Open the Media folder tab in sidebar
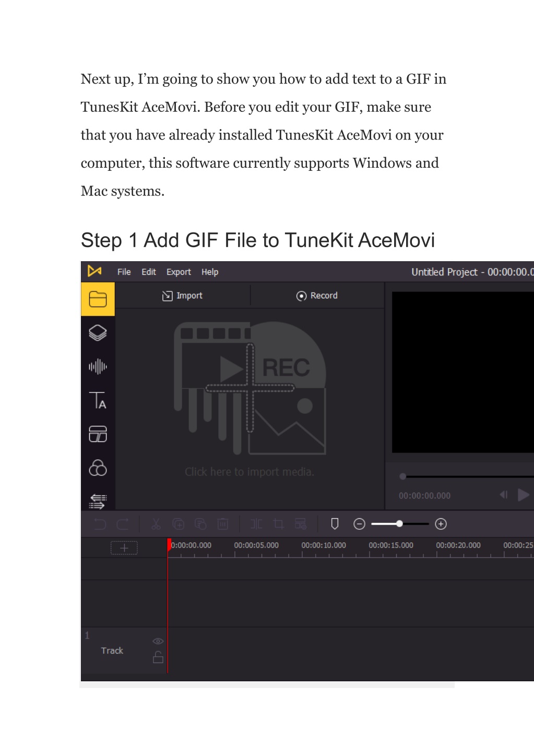Screen dimensions: 534x756 [x=98, y=299]
